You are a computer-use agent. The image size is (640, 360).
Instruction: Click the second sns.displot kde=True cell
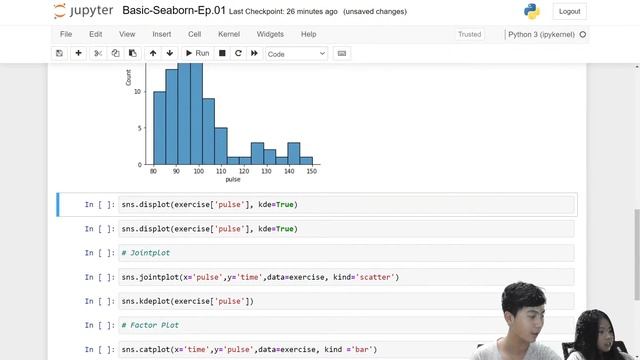346,229
